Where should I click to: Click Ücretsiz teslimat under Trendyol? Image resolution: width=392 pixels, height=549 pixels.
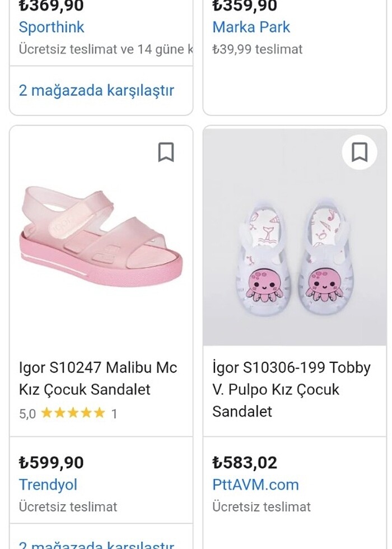point(68,506)
